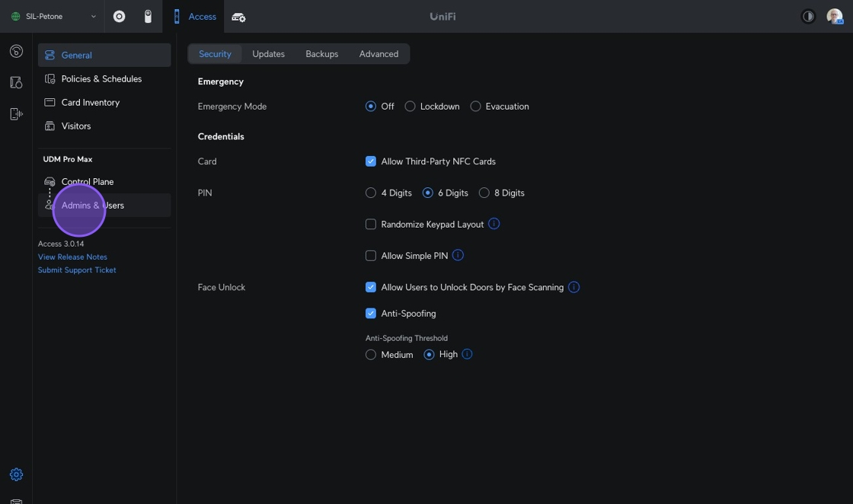Uncheck Allow Third-Party NFC Cards
853x504 pixels.
(x=371, y=161)
